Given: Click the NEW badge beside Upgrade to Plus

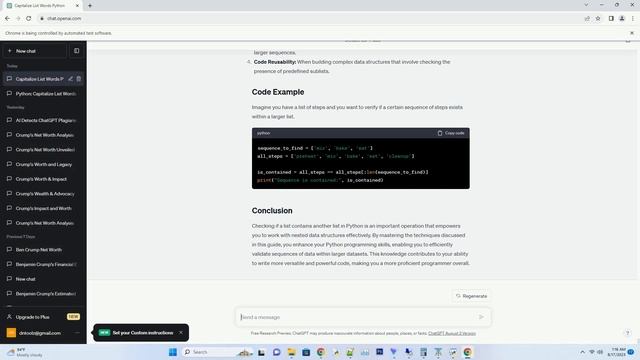Looking at the screenshot, I should click(x=73, y=317).
